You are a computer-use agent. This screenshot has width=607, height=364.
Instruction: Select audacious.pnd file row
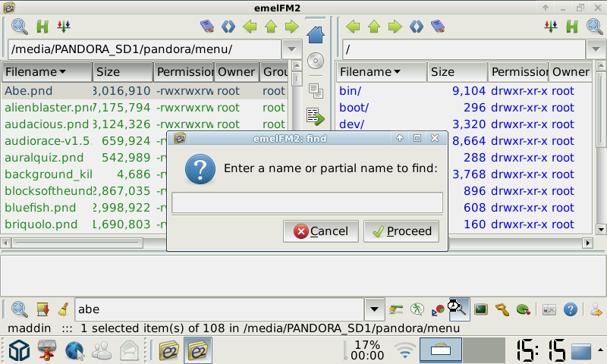click(145, 124)
